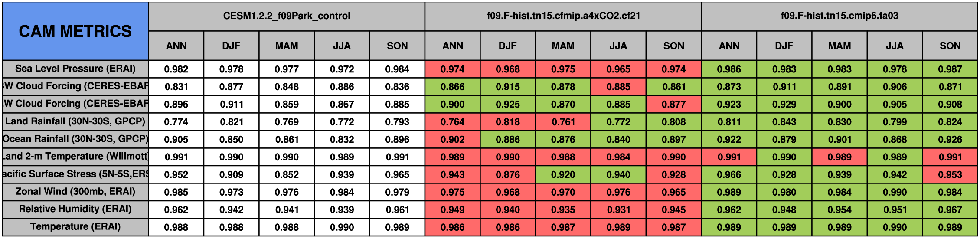Click the white 0.774 Land Rainfall cell
Image resolution: width=980 pixels, height=239 pixels.
click(176, 122)
